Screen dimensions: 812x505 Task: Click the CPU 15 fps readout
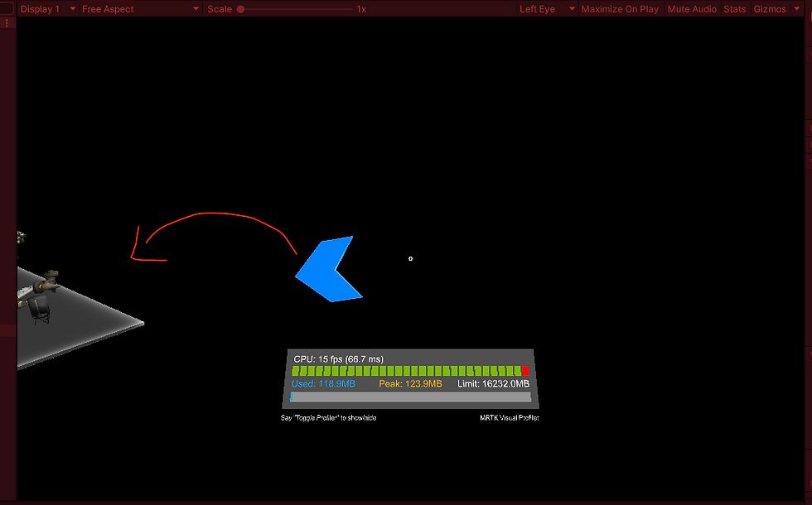click(x=338, y=358)
